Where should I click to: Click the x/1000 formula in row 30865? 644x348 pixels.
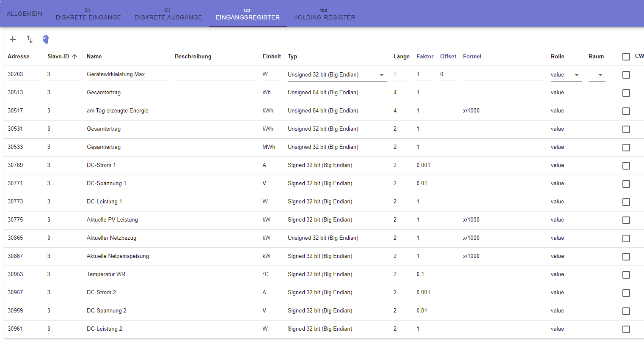[x=471, y=238]
